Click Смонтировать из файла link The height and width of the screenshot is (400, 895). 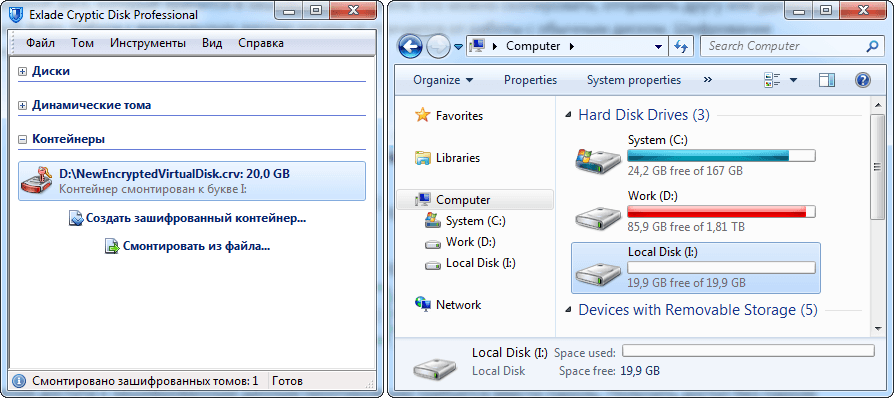point(196,247)
